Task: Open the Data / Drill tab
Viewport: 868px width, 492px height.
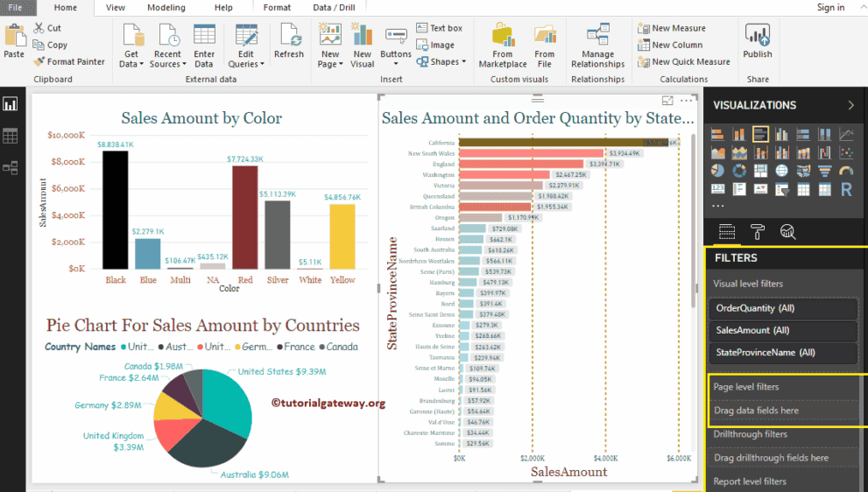Action: click(334, 7)
